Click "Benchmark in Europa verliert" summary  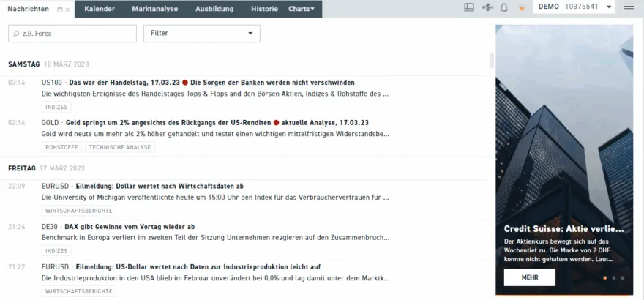coord(215,238)
